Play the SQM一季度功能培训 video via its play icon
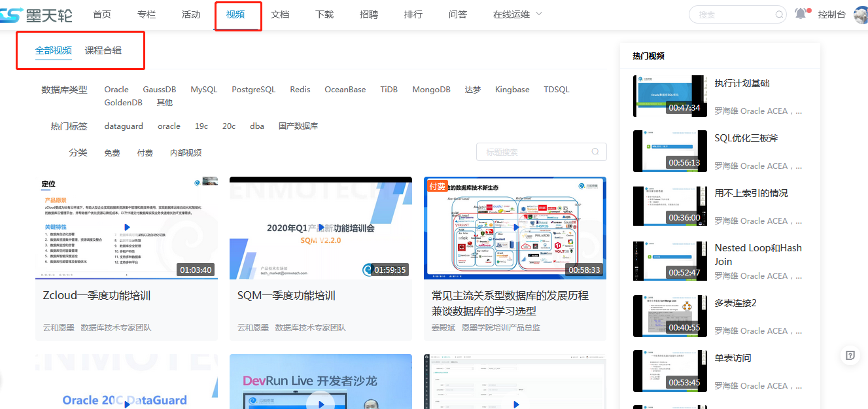The width and height of the screenshot is (868, 409). (x=321, y=227)
